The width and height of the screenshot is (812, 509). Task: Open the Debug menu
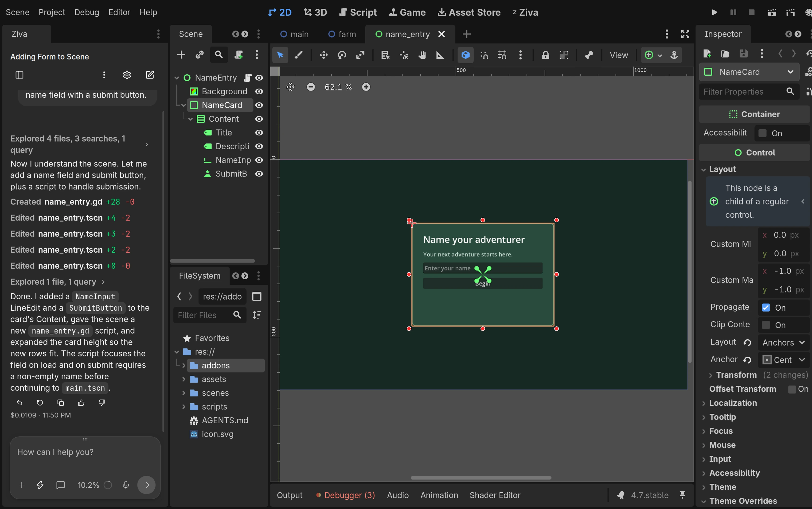[86, 12]
